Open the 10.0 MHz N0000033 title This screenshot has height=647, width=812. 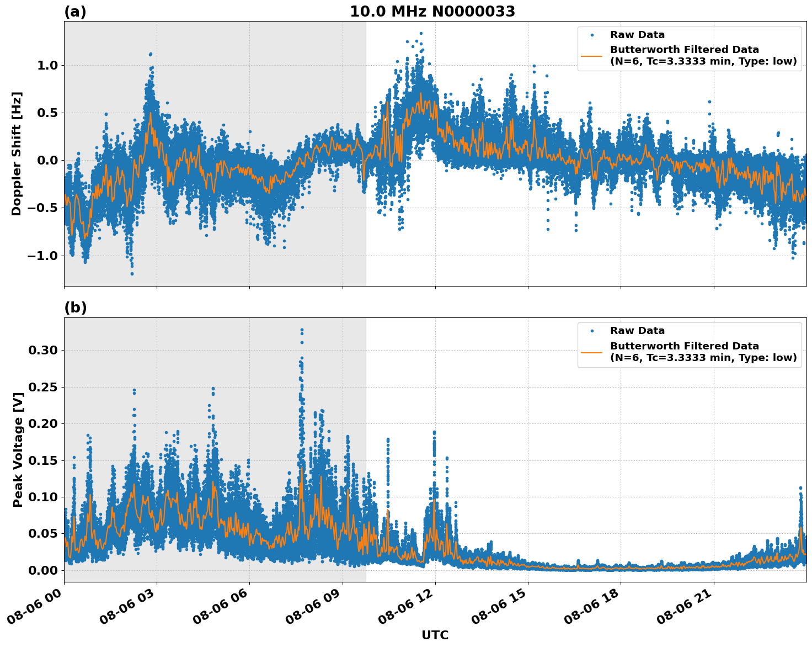click(x=434, y=9)
